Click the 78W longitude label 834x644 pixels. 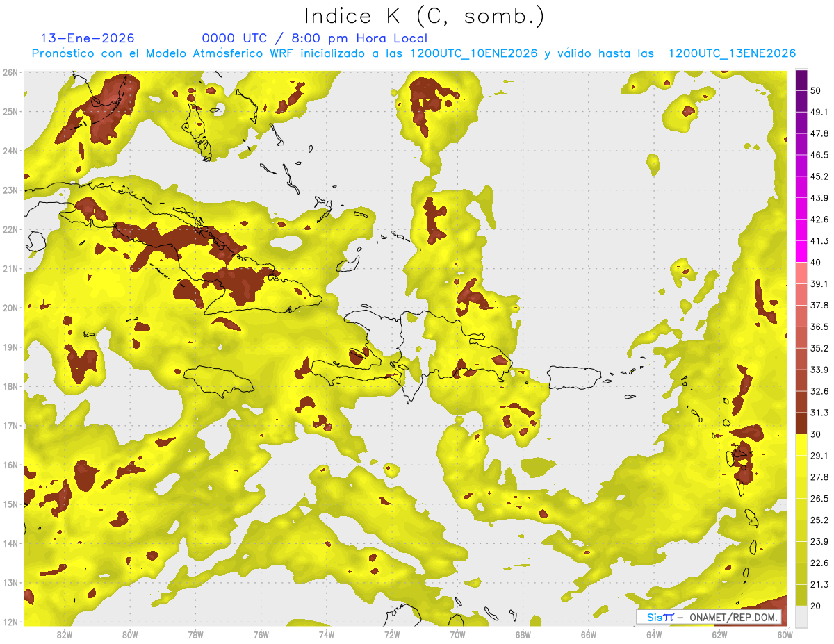click(x=195, y=634)
